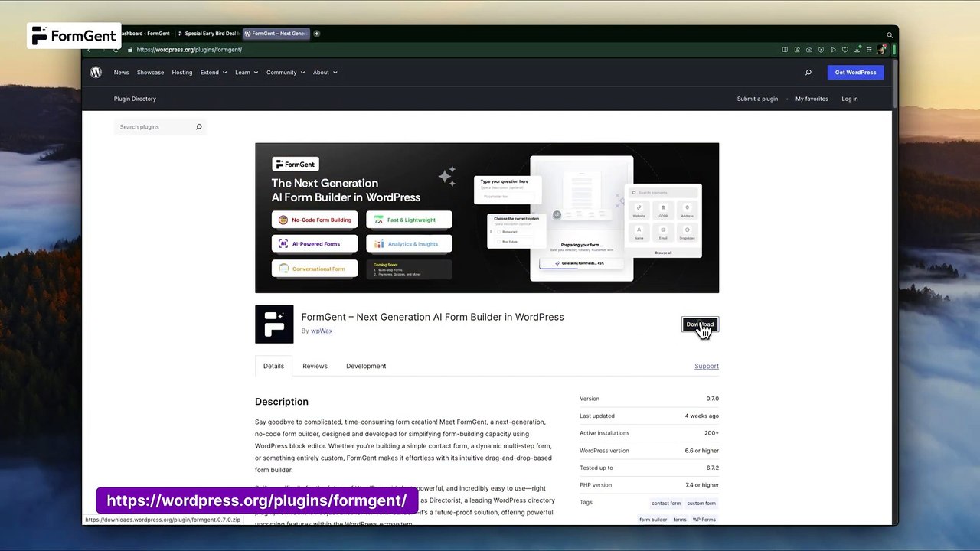Expand the Learn menu
Screen dimensions: 980x551
247,73
